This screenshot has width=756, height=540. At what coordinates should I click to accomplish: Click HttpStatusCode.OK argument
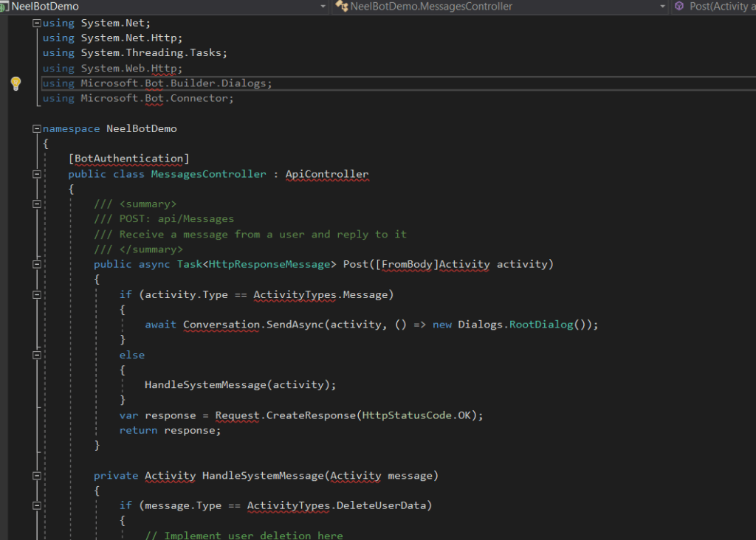click(416, 415)
